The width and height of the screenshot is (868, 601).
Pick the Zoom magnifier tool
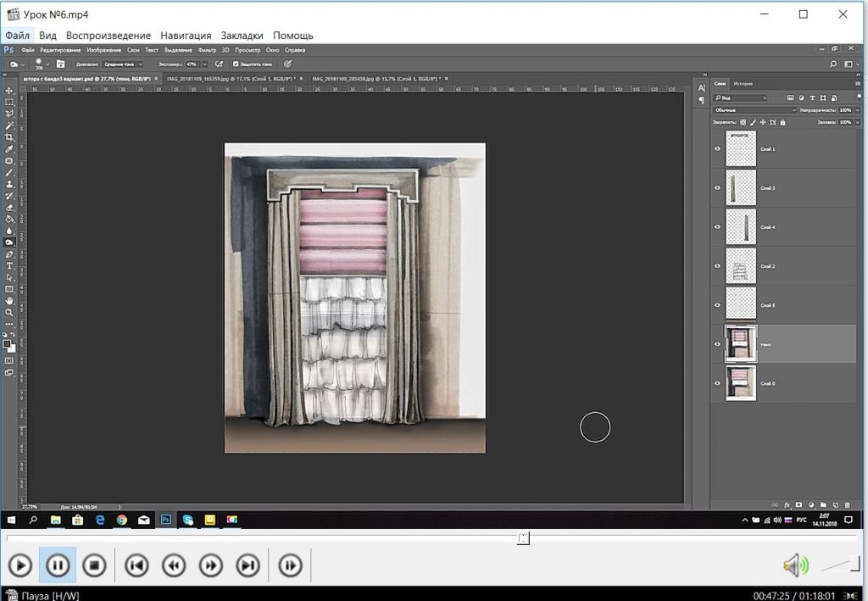point(9,312)
